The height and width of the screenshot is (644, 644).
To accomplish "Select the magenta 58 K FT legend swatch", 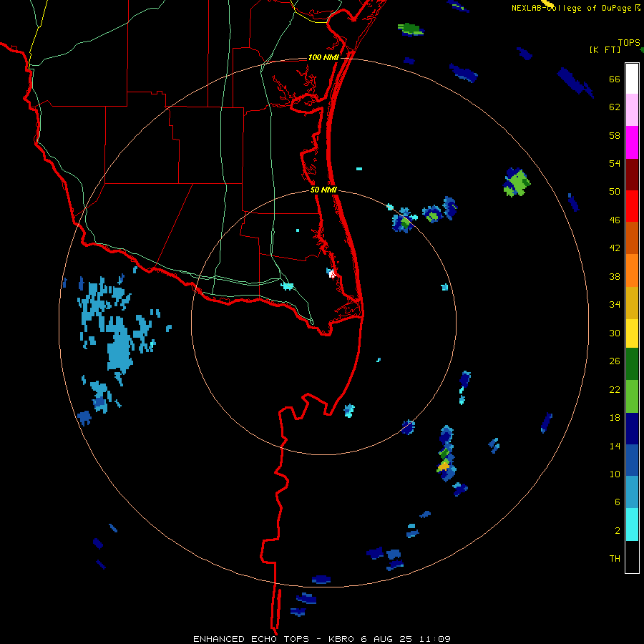I will pos(632,142).
